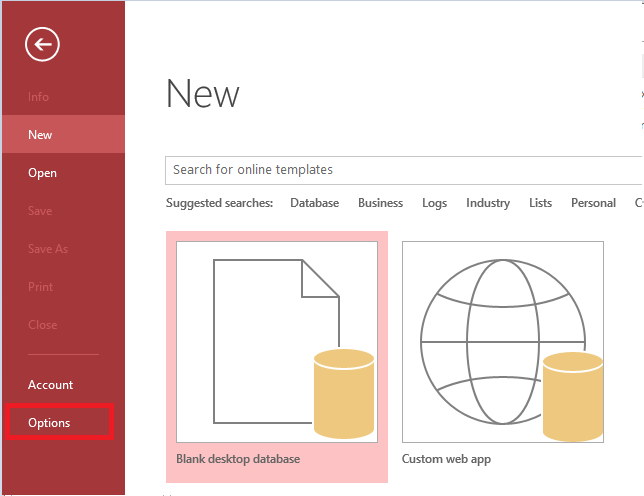
Task: Pick the Personal suggested search
Action: point(593,203)
